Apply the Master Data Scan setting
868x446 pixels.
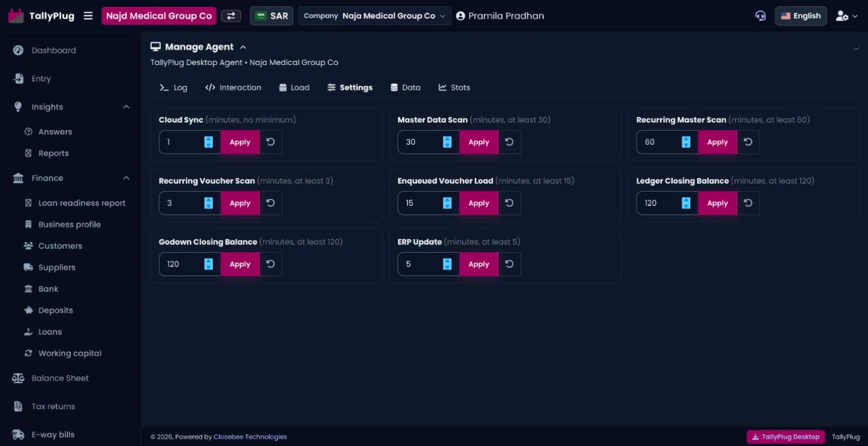click(x=479, y=142)
